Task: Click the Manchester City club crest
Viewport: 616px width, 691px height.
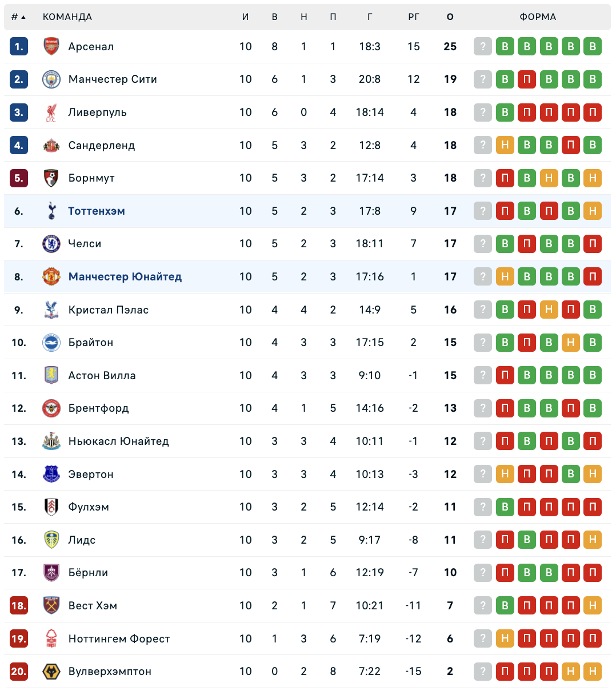Action: click(51, 79)
